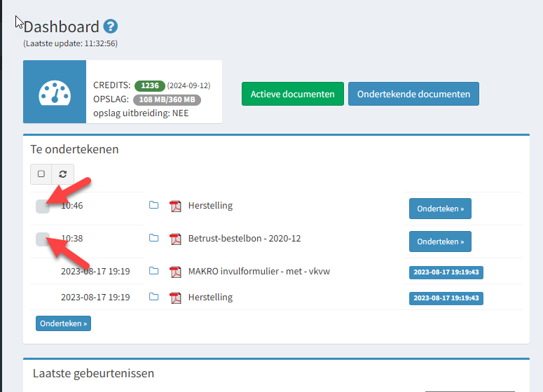
Task: Click the Laatste update: 11:32:56 text
Action: (x=71, y=43)
